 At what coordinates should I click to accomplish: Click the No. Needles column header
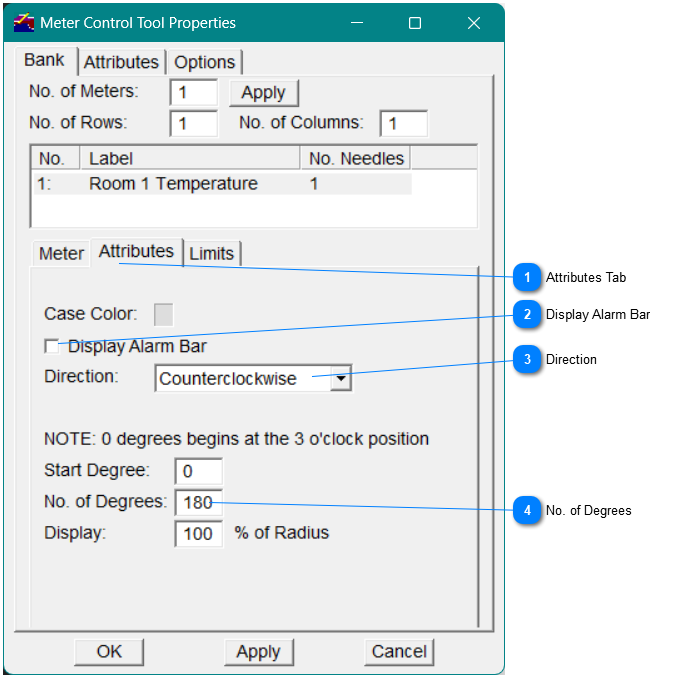[x=356, y=158]
